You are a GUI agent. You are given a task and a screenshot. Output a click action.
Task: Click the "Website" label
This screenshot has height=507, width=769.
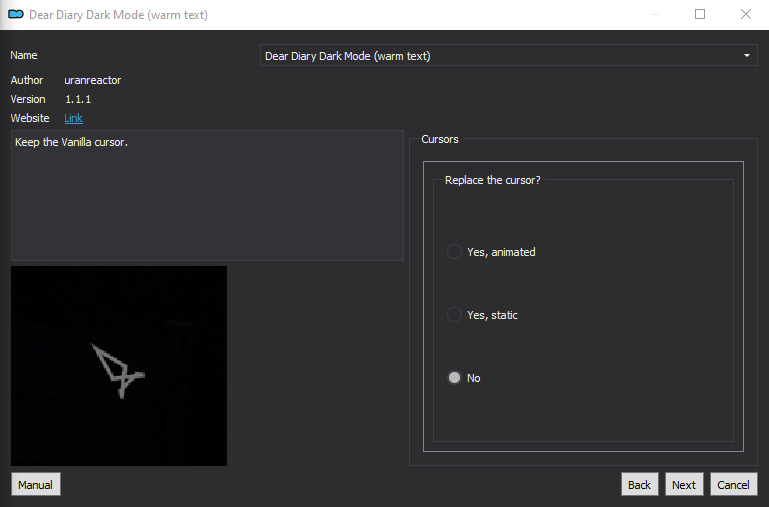coord(30,118)
